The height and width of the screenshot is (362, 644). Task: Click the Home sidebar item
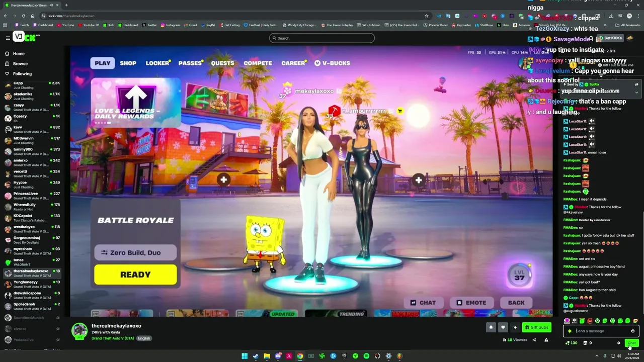pos(15,53)
